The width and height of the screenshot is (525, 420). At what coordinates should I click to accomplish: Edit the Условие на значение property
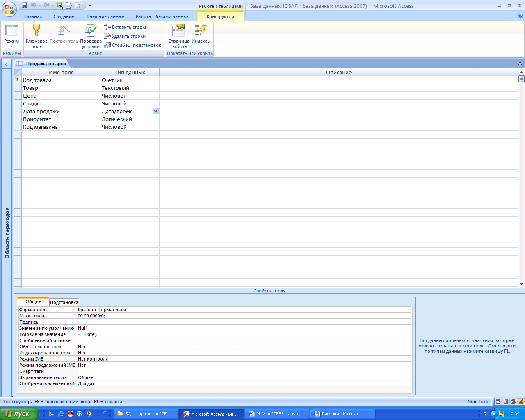coord(244,334)
